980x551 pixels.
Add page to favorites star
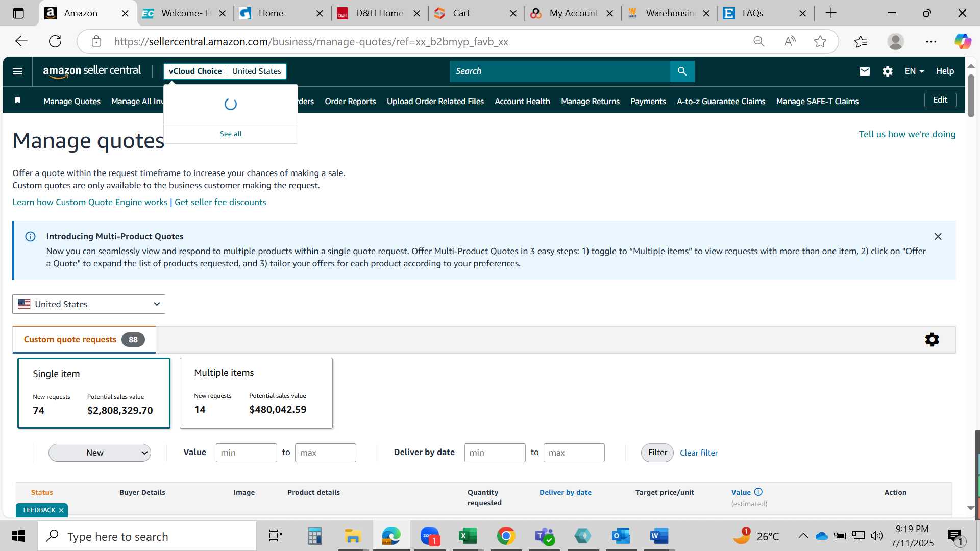[820, 41]
